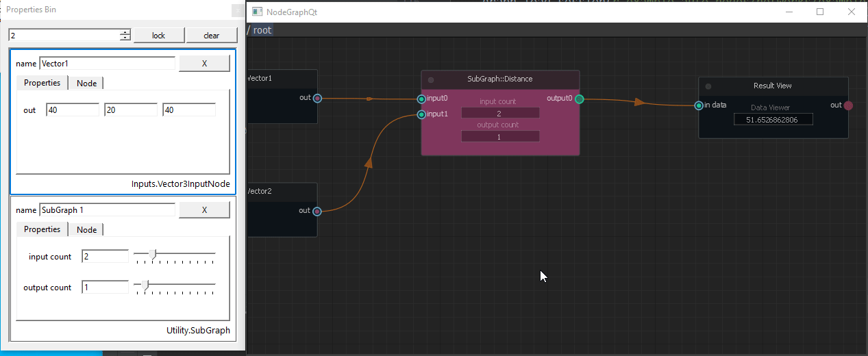Minimize the NodeGraphQt window

(789, 12)
